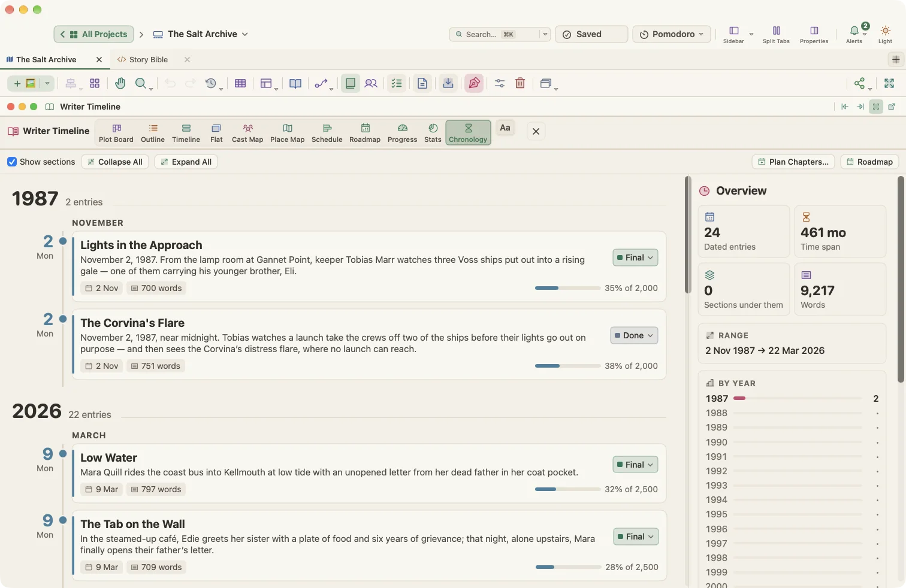Click the Search field
Screen dimensions: 906x588
[x=500, y=34]
